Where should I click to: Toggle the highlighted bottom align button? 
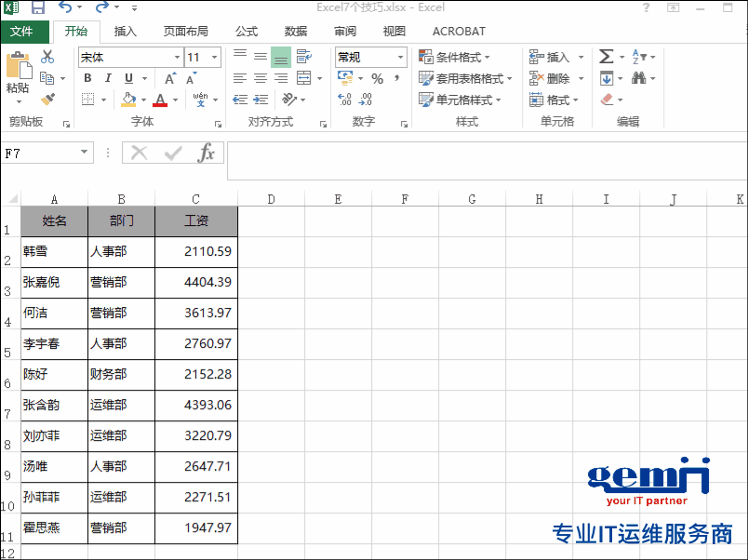281,58
